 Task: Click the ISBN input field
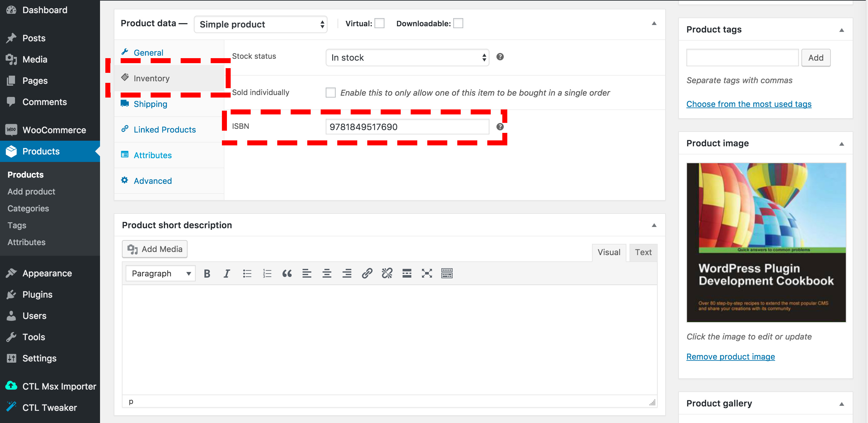[407, 127]
